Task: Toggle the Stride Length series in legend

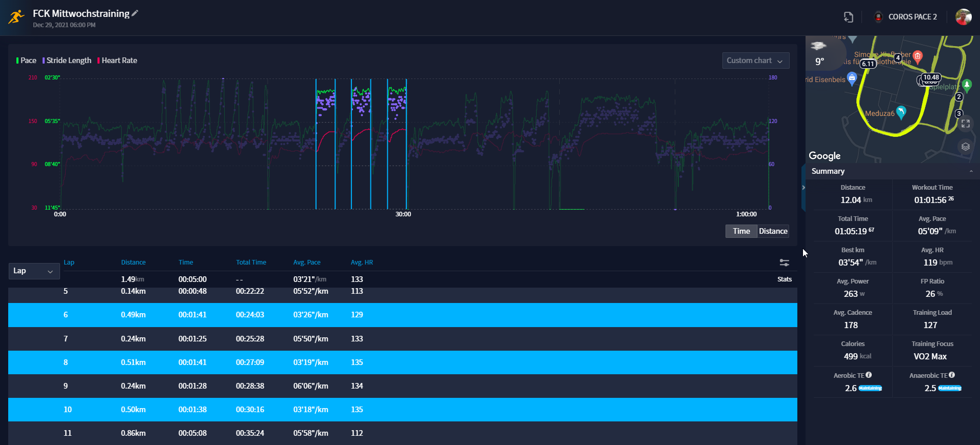Action: point(67,60)
